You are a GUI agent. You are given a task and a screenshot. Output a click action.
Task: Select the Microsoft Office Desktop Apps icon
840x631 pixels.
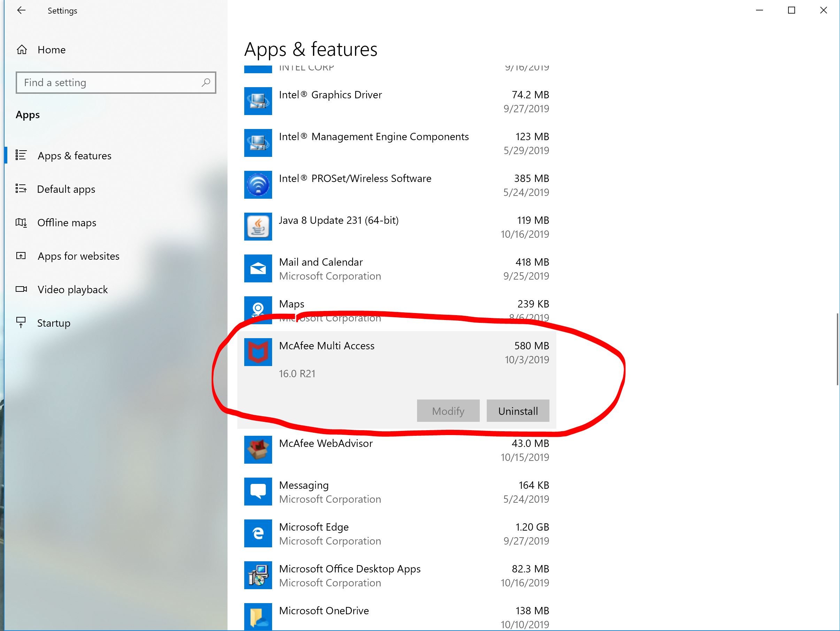pos(258,575)
